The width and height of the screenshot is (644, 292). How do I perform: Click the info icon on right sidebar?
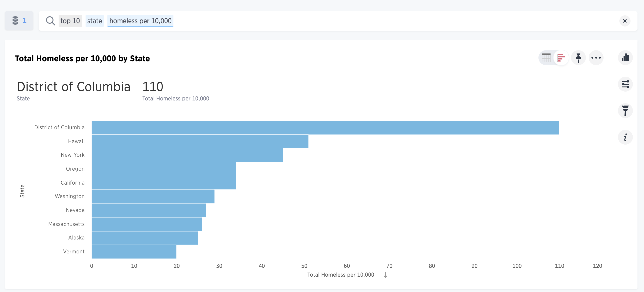[x=626, y=137]
